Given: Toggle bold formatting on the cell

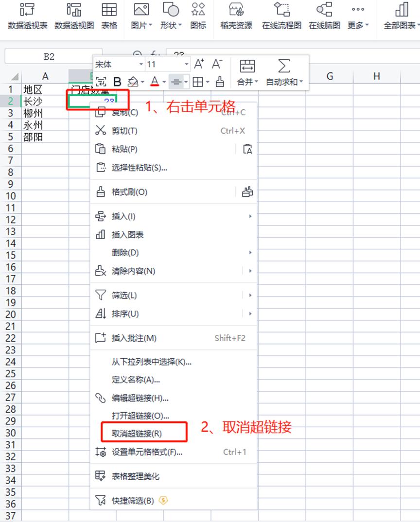Looking at the screenshot, I should point(117,82).
